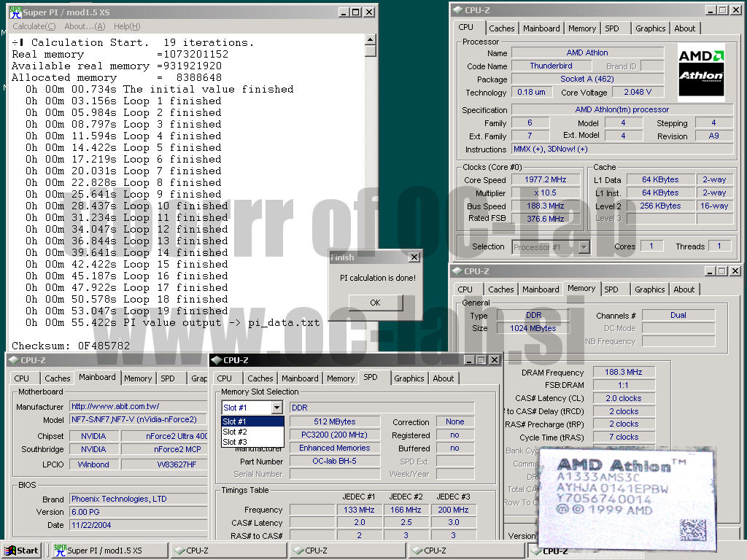Open Memory tab in CPU-Z Mainboard window

138,378
